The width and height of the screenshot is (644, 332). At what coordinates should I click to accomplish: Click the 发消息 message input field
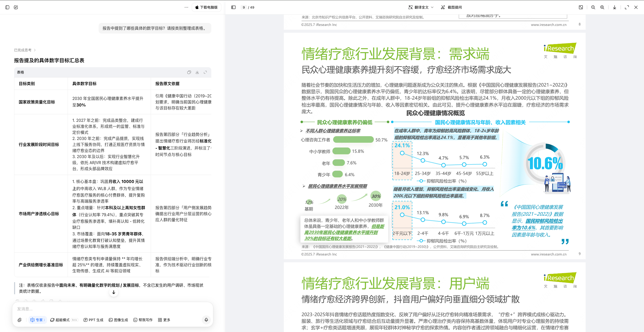click(101, 309)
